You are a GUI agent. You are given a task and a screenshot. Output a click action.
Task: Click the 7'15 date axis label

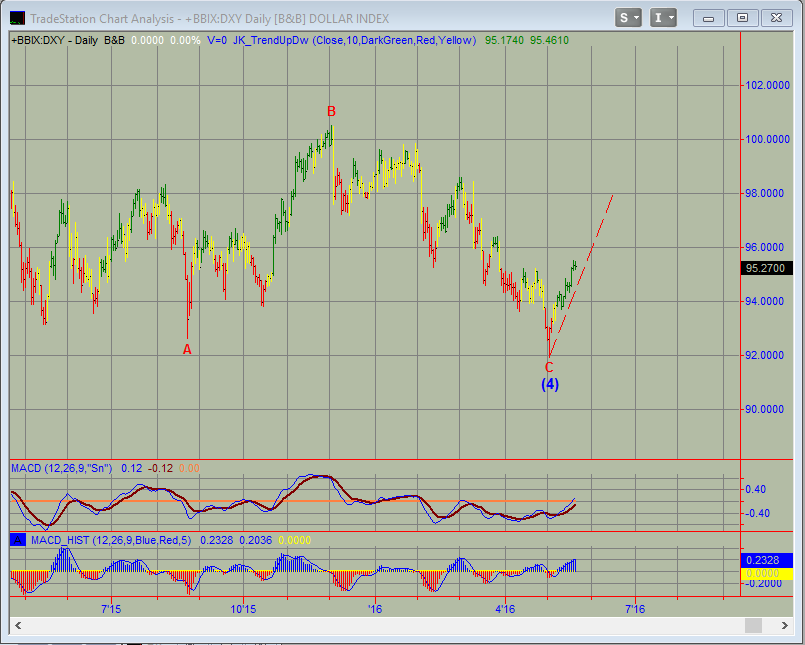(x=111, y=610)
